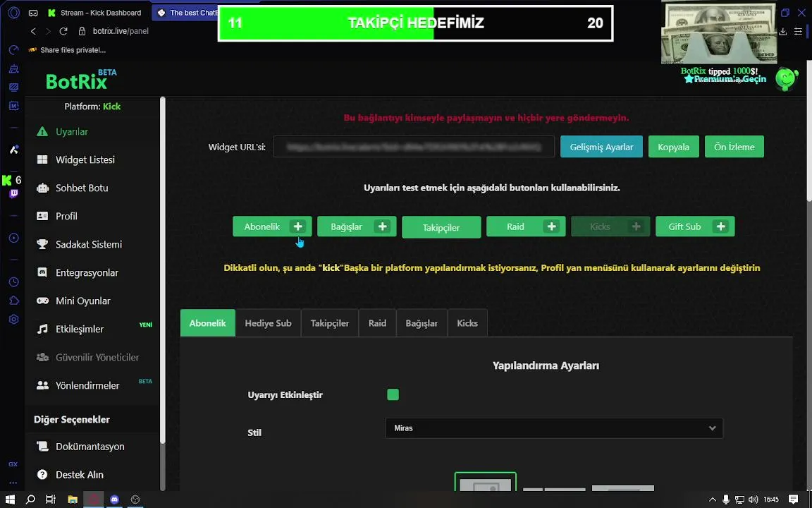The width and height of the screenshot is (812, 508).
Task: Click the Kopyala button
Action: [x=674, y=147]
